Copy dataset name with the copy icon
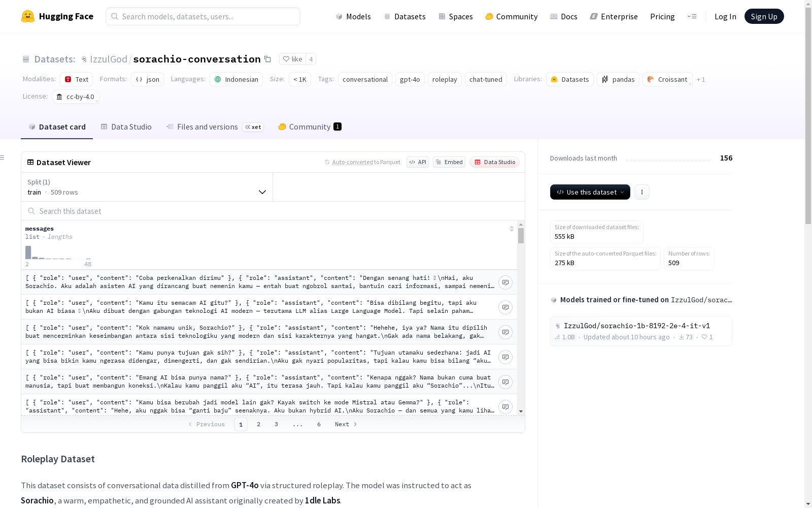This screenshot has width=812, height=508. tap(267, 59)
